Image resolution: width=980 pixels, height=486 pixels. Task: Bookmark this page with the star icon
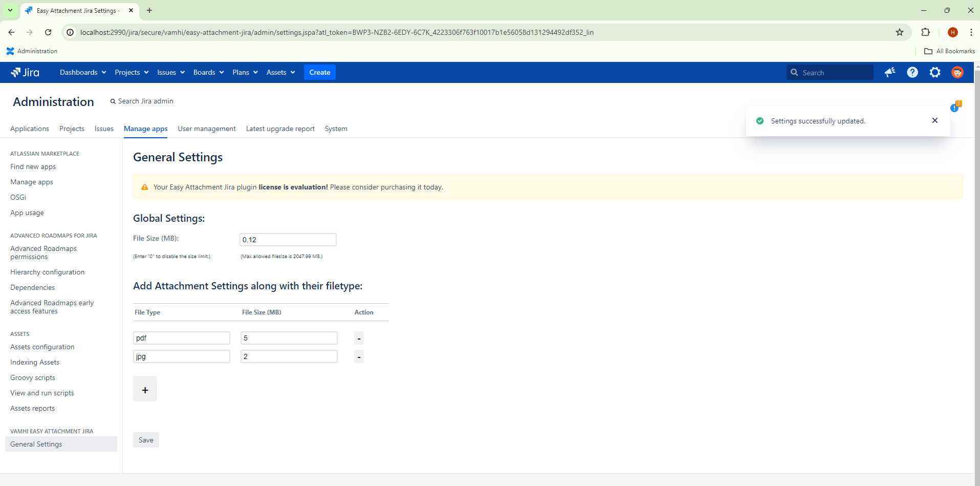(x=899, y=32)
